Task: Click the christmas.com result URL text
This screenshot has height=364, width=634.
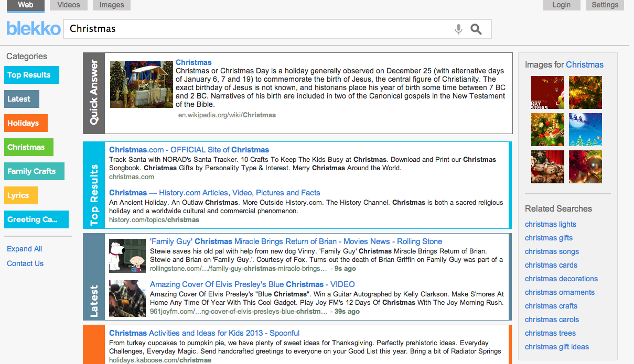Action: [132, 177]
